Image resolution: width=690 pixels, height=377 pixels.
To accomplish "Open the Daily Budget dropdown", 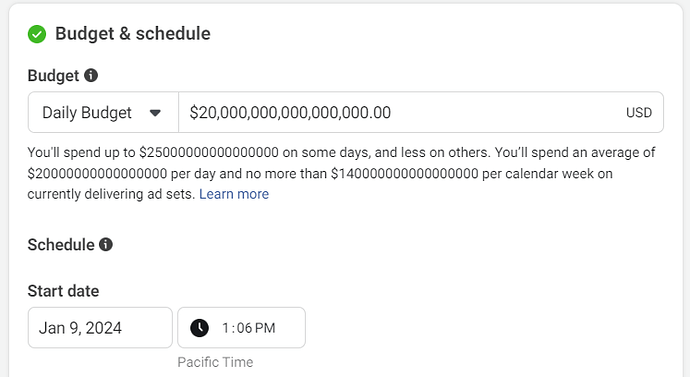I will tap(103, 112).
